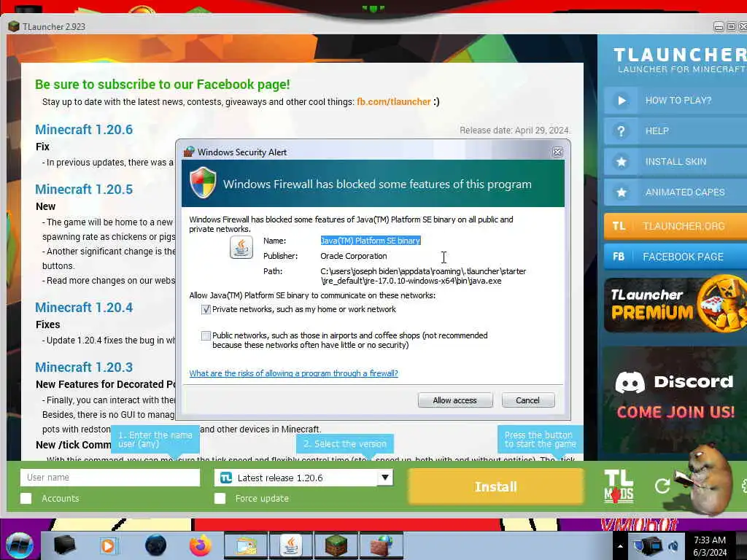Click the TL icon on the orange button
747x560 pixels.
pos(619,226)
